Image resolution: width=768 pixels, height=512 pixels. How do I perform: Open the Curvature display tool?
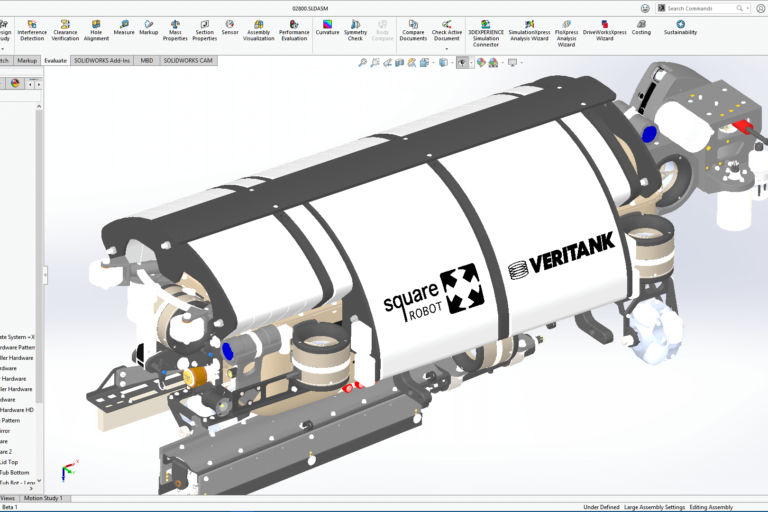[327, 26]
